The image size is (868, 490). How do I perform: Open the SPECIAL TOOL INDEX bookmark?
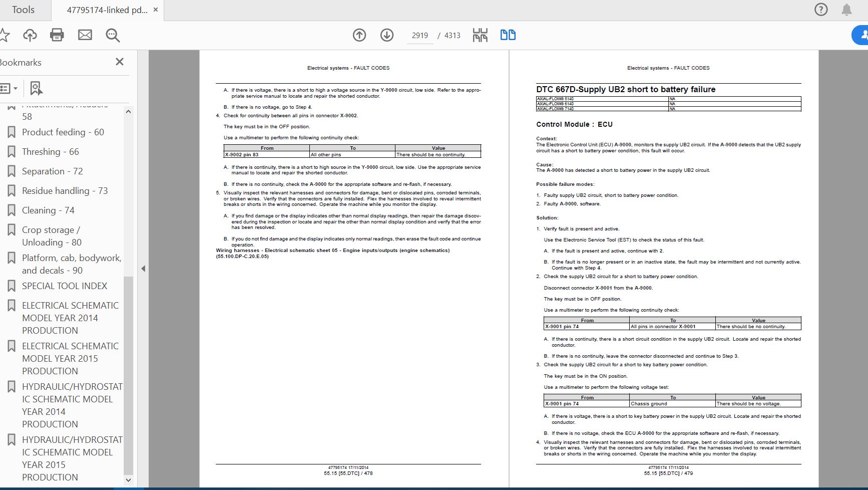(65, 286)
